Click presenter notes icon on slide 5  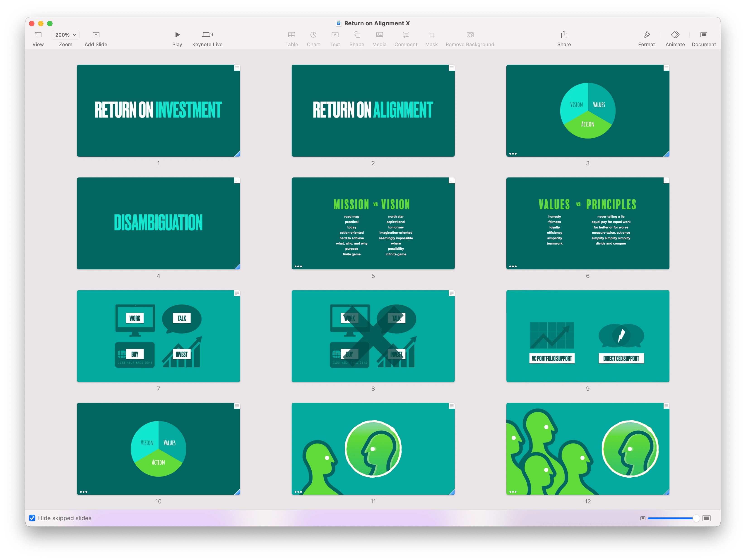452,180
